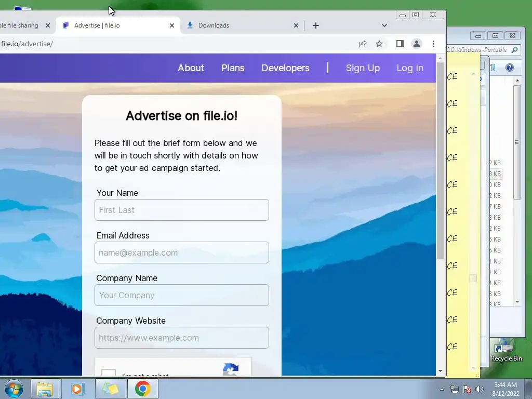Focus the Company Name input field
This screenshot has width=532, height=399.
[182, 295]
